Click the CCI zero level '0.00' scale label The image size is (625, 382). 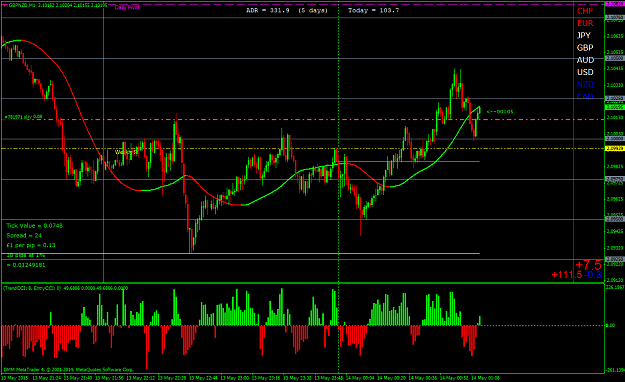pos(610,326)
